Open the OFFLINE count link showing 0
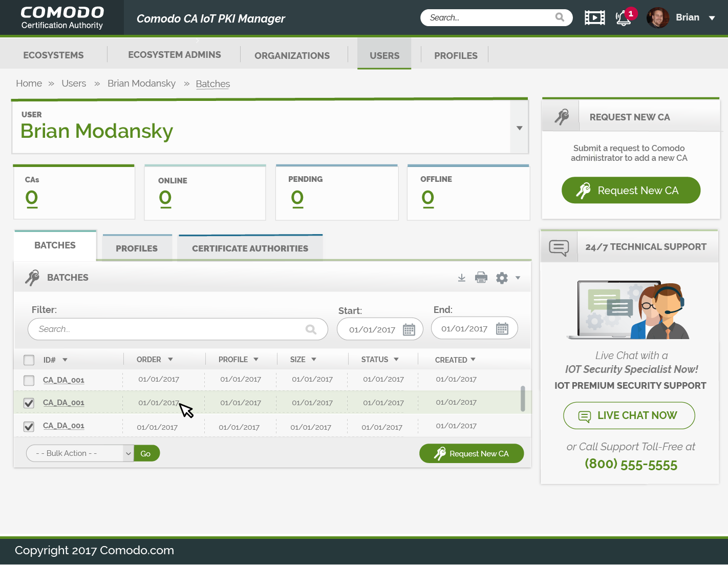Image resolution: width=728 pixels, height=565 pixels. point(428,198)
